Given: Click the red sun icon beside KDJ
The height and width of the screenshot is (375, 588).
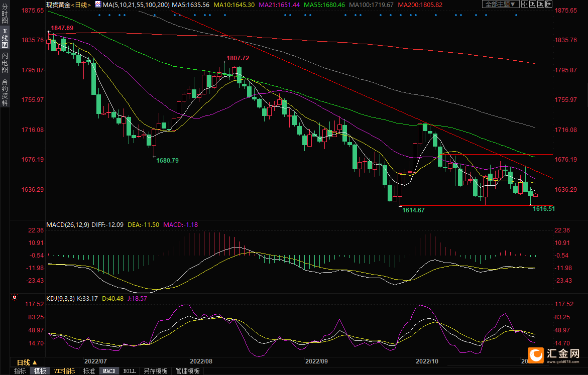Looking at the screenshot, I should (14, 298).
